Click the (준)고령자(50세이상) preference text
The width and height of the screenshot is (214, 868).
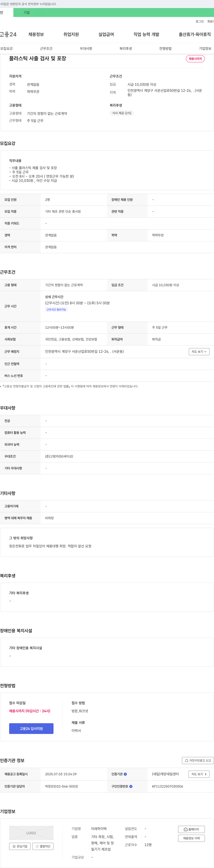click(x=59, y=456)
